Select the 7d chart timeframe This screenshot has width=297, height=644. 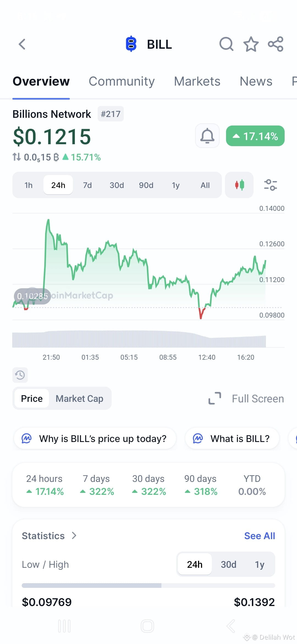(x=87, y=185)
